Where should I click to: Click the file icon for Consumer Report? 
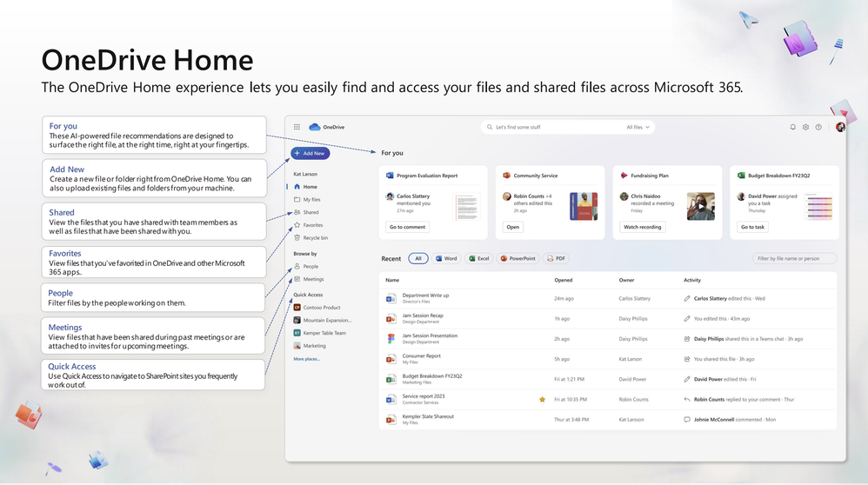[391, 359]
